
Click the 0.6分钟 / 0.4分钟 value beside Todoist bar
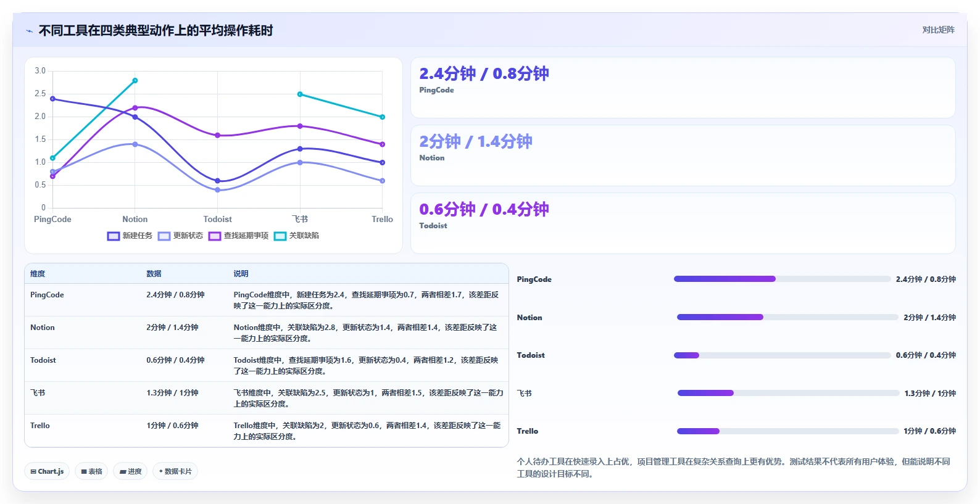pos(926,355)
